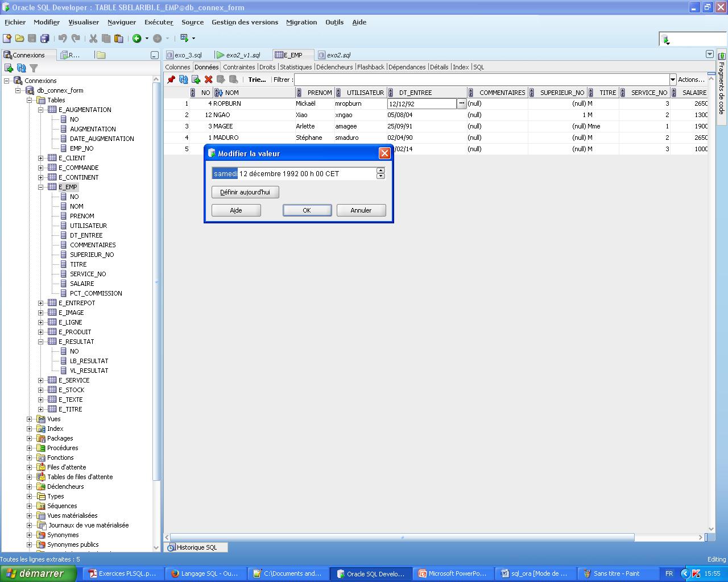Click Annuler in the dialog
Image resolution: width=728 pixels, height=582 pixels.
pyautogui.click(x=361, y=210)
